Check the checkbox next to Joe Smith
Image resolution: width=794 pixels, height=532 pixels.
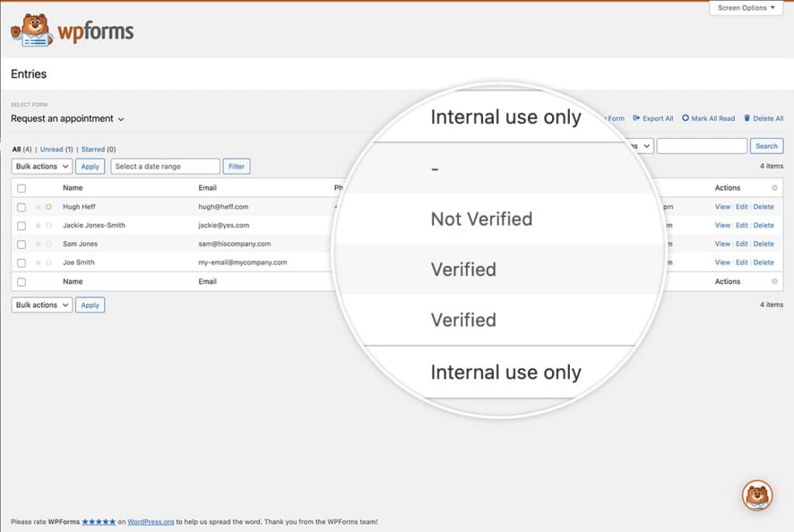point(20,262)
